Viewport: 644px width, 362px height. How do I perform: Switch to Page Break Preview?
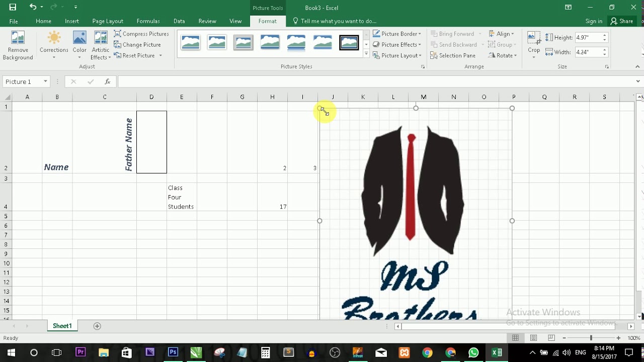[551, 338]
